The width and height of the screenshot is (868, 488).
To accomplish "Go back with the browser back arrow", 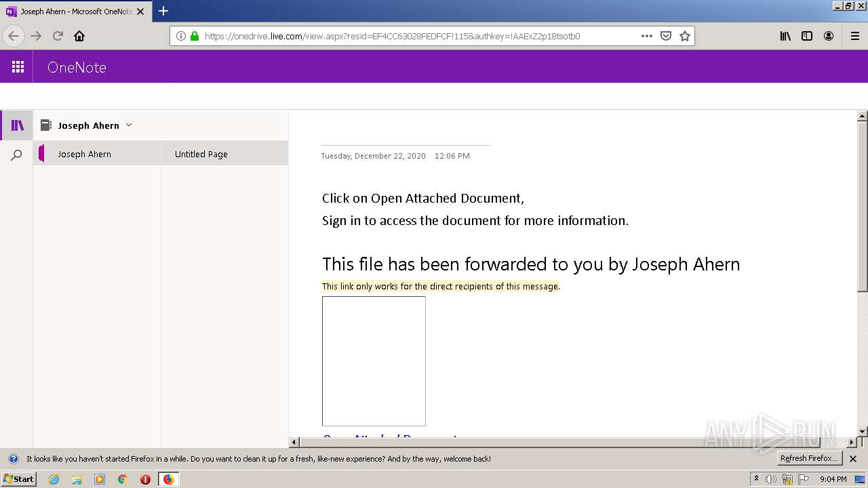I will [x=14, y=36].
